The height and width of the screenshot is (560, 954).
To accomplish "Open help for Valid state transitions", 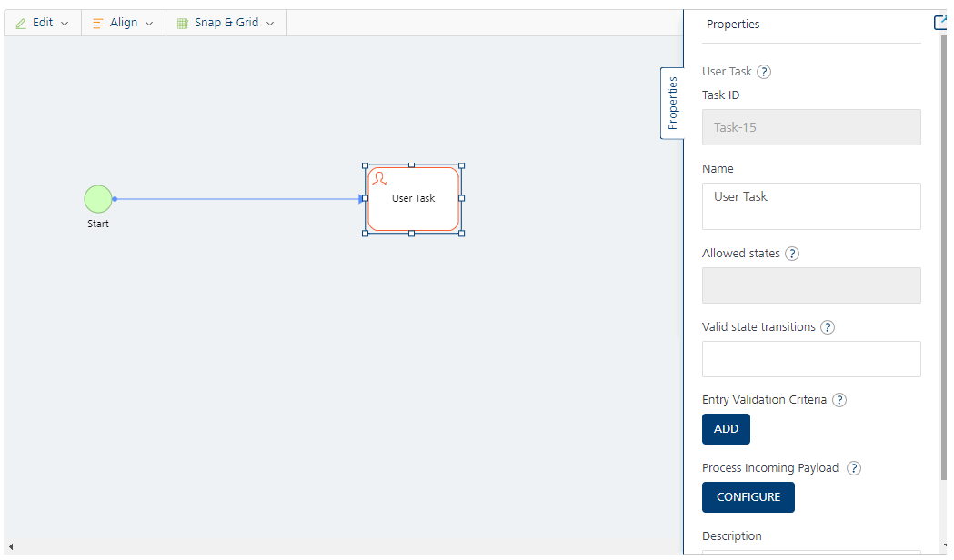I will pos(828,327).
